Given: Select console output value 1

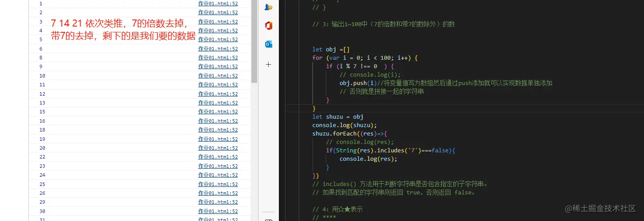Looking at the screenshot, I should point(41,4).
